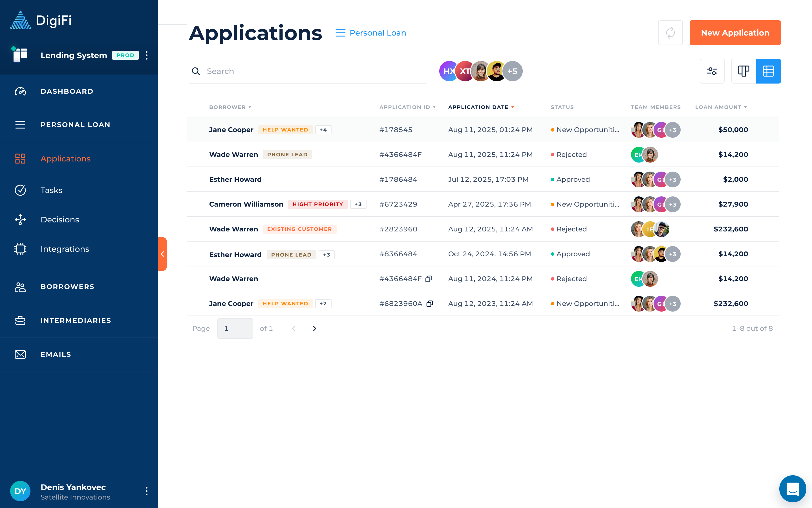Click the DigiFi logo

[41, 21]
